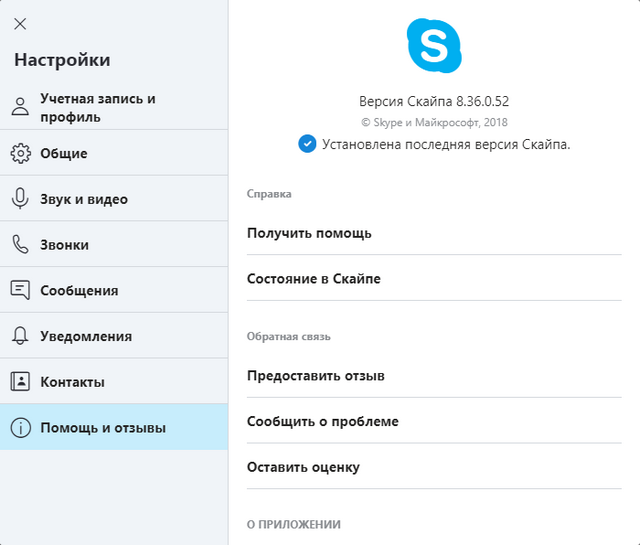The image size is (640, 545).
Task: Close the settings panel with X
Action: click(20, 24)
